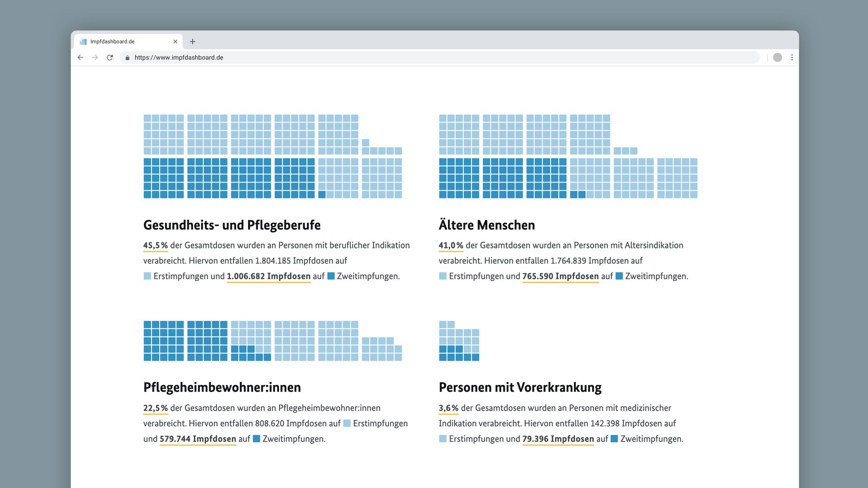Click the Pflegeheimbewohner:innen heading
The image size is (868, 488).
coord(222,388)
